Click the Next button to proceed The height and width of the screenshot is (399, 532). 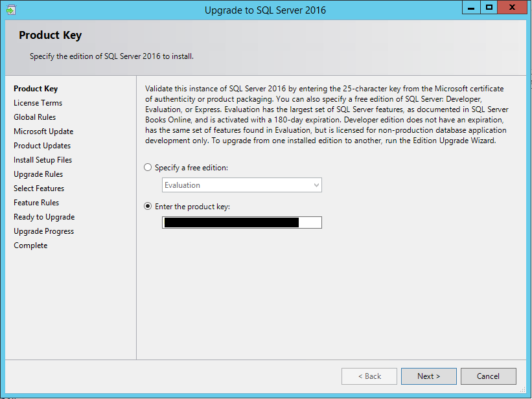pos(428,376)
